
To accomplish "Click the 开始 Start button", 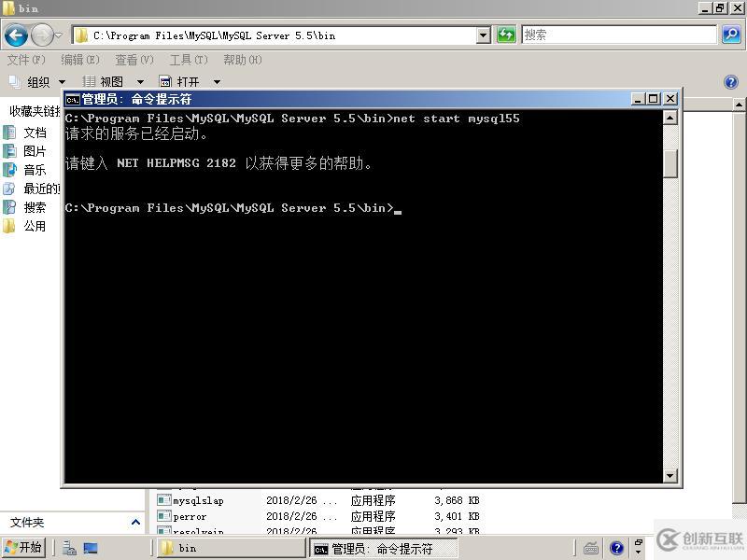I will tap(23, 548).
